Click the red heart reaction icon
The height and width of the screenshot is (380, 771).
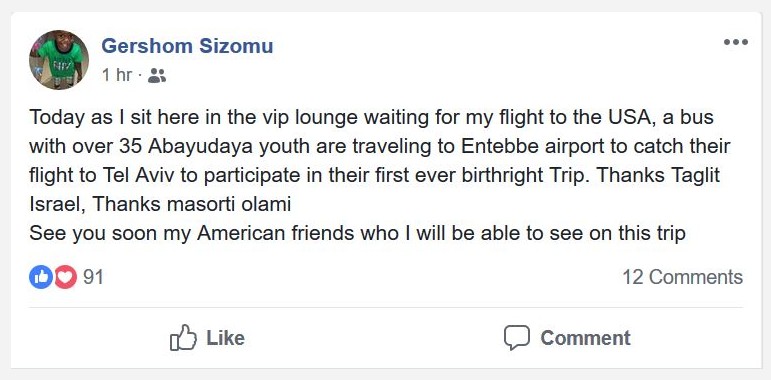click(65, 277)
